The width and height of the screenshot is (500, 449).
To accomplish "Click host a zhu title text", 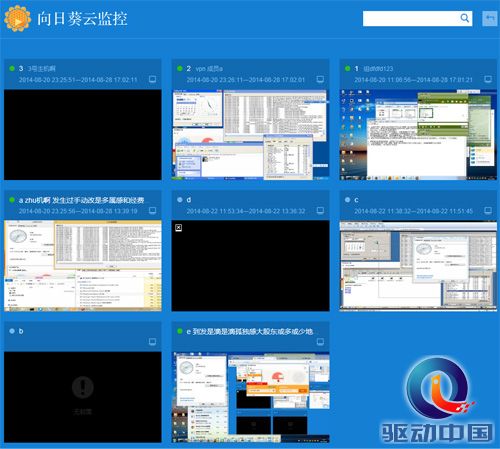I will click(81, 200).
